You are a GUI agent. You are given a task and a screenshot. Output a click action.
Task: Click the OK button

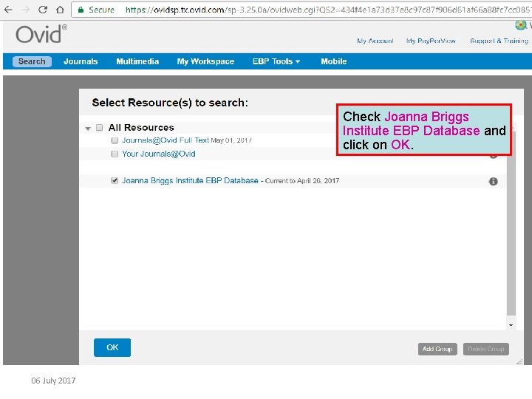112,347
